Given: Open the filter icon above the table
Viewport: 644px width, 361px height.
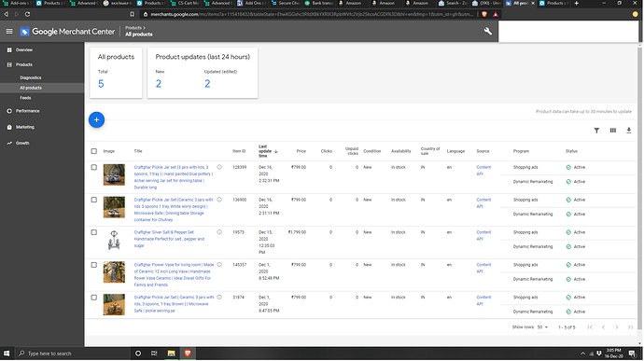Looking at the screenshot, I should point(596,131).
